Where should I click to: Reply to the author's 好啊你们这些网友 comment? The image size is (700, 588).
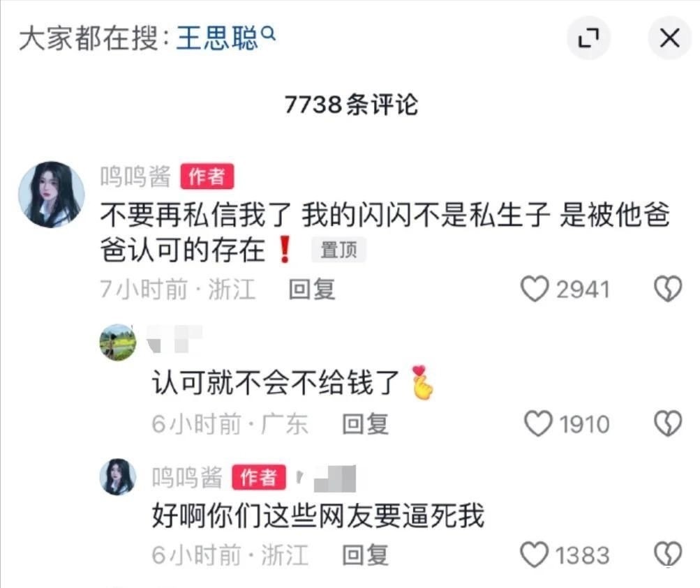pyautogui.click(x=365, y=555)
